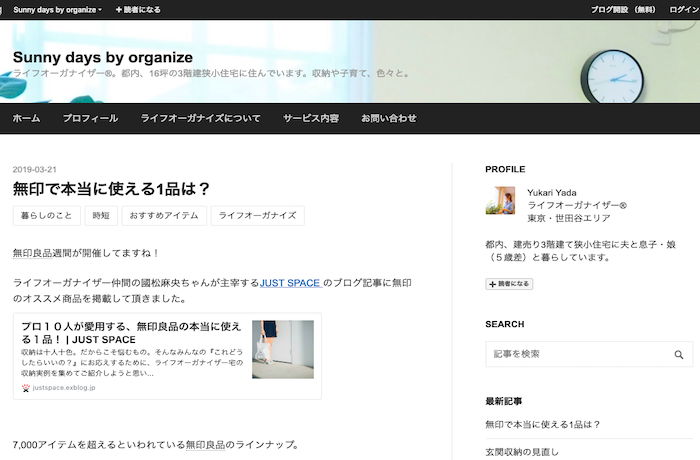Navigate to サービス内容
Image resolution: width=700 pixels, height=460 pixels.
[310, 118]
